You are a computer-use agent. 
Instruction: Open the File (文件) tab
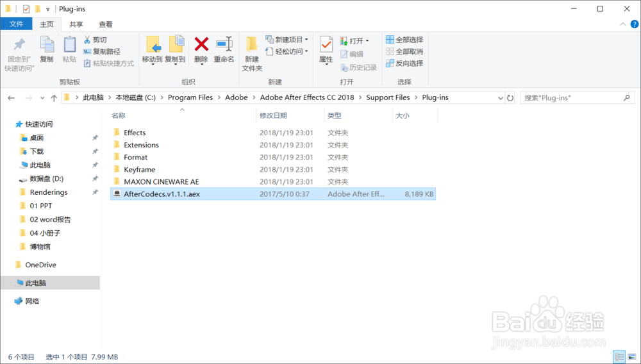17,24
